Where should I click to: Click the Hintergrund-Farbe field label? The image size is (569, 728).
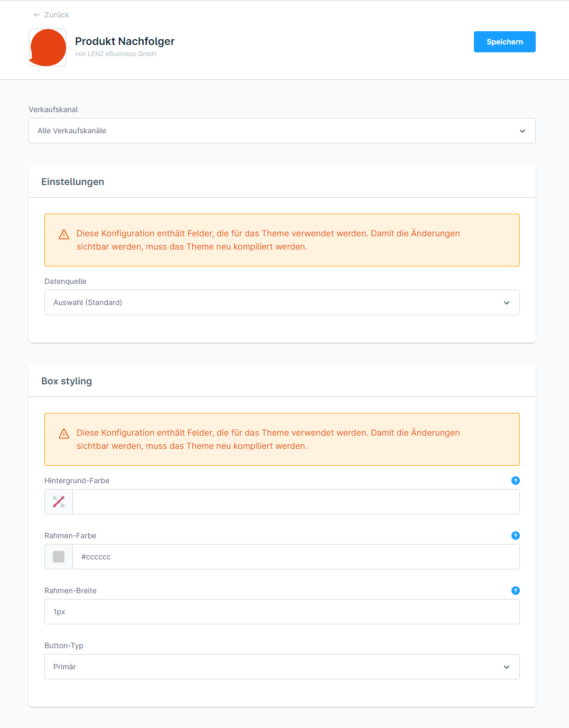(x=77, y=481)
